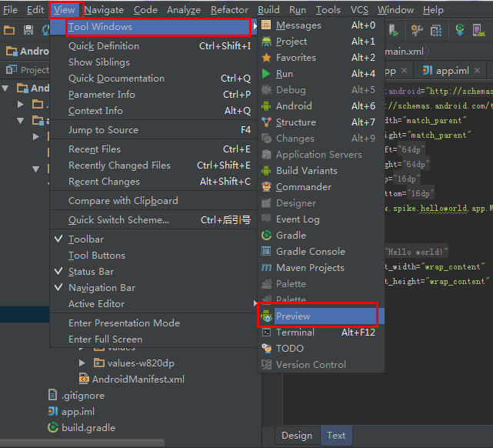Screen dimensions: 493x448
Task: Open the Analyze menu
Action: [x=184, y=10]
